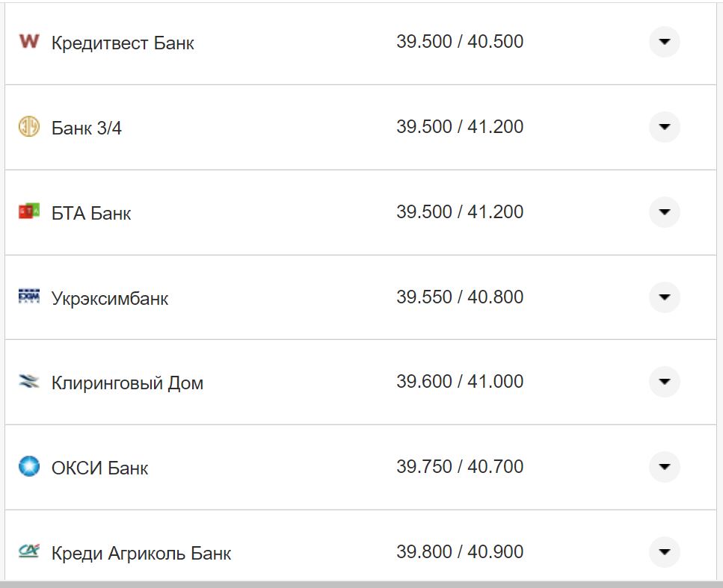Image resolution: width=723 pixels, height=588 pixels.
Task: Click Укрэксимбанк rate 39.550 / 40.800
Action: (460, 297)
